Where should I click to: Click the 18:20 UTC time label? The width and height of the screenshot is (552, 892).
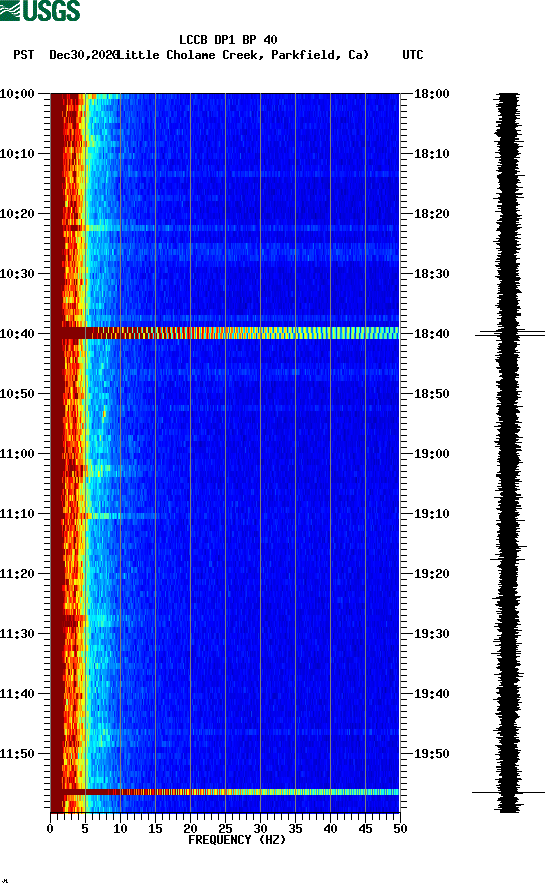[x=432, y=214]
